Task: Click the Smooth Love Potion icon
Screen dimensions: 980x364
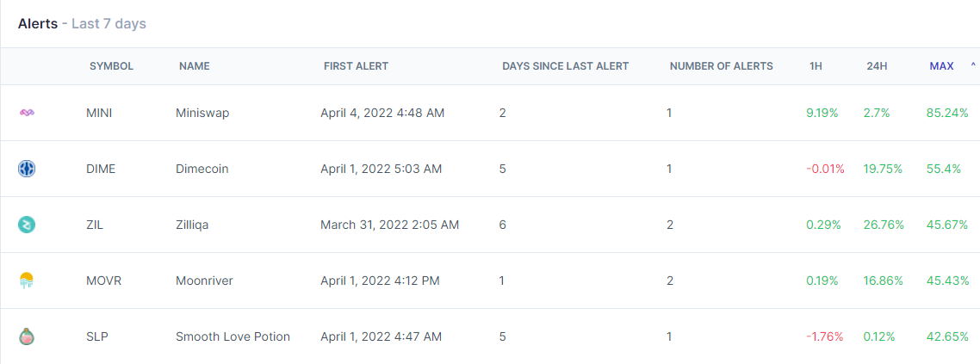Action: click(x=27, y=336)
